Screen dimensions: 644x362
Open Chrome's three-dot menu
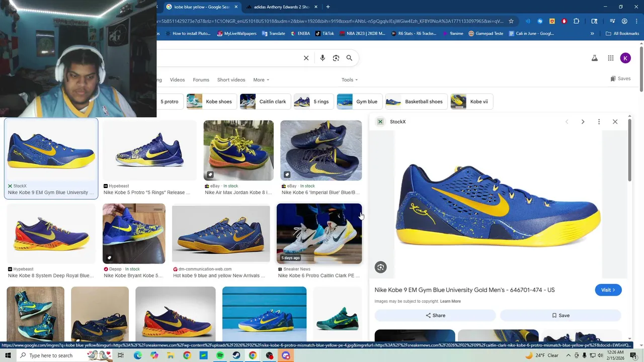(x=636, y=21)
